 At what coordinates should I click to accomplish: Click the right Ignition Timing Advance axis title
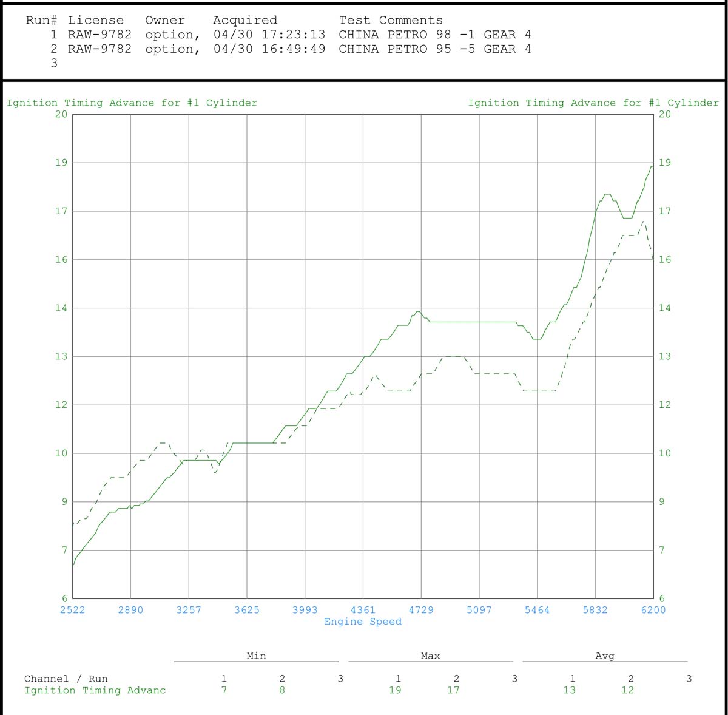[x=593, y=103]
